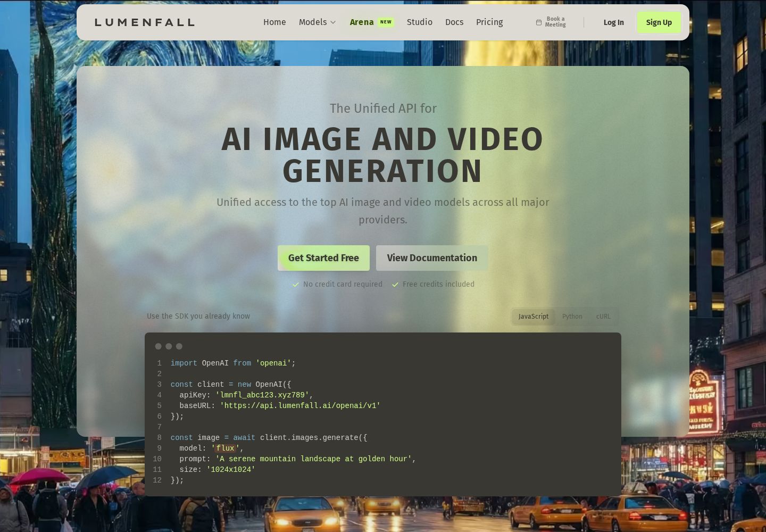Screen dimensions: 766x532
Task: Click the highlighted 'flux' model name in code
Action: pyautogui.click(x=225, y=448)
